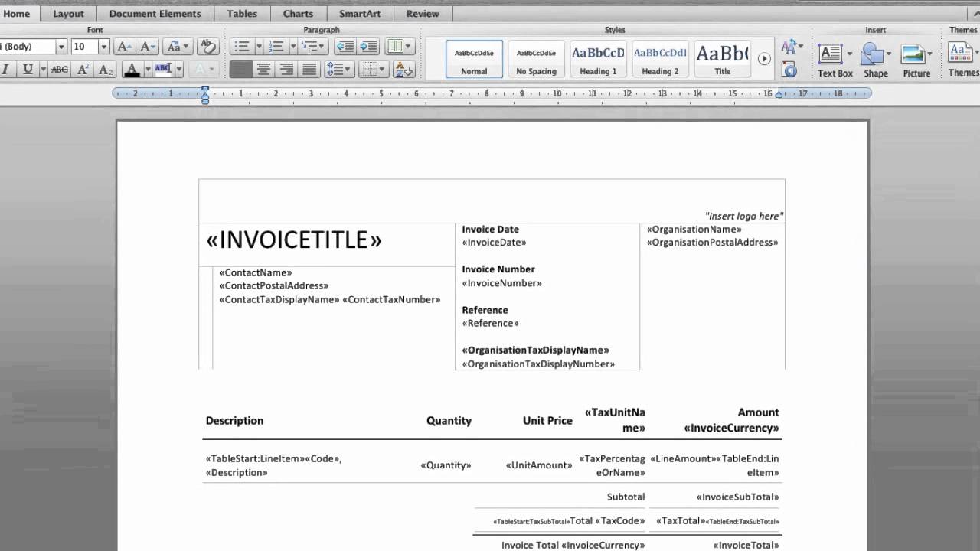Click the «ContactName» merge field
This screenshot has width=980, height=551.
coord(256,272)
